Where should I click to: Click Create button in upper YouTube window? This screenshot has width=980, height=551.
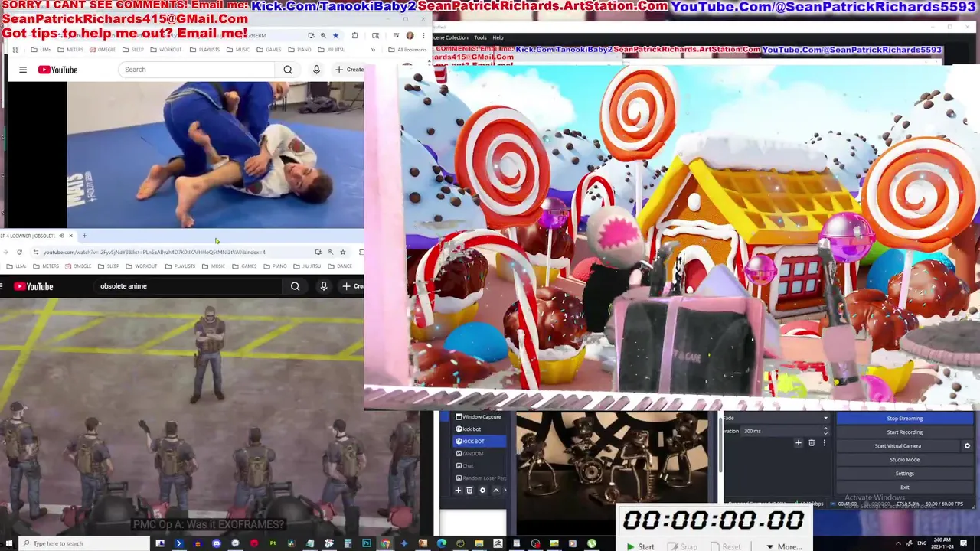click(x=350, y=70)
